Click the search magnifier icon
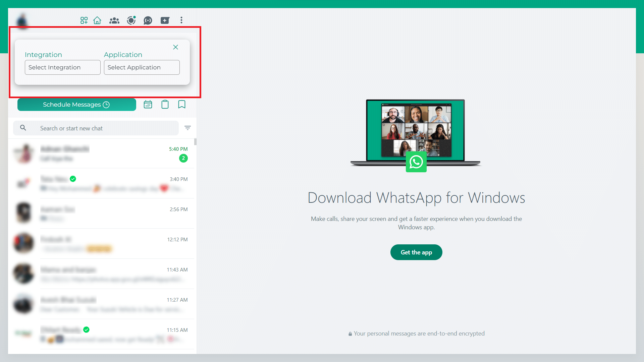 [x=23, y=128]
